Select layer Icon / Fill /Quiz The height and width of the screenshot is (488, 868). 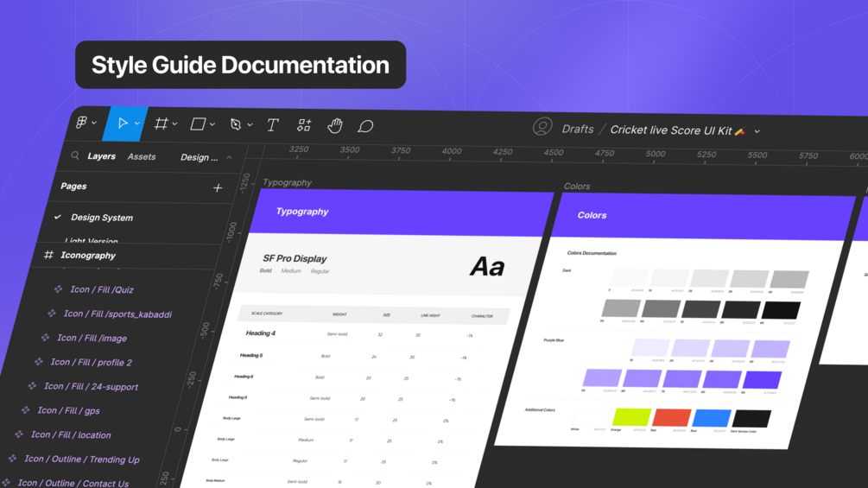pos(102,289)
